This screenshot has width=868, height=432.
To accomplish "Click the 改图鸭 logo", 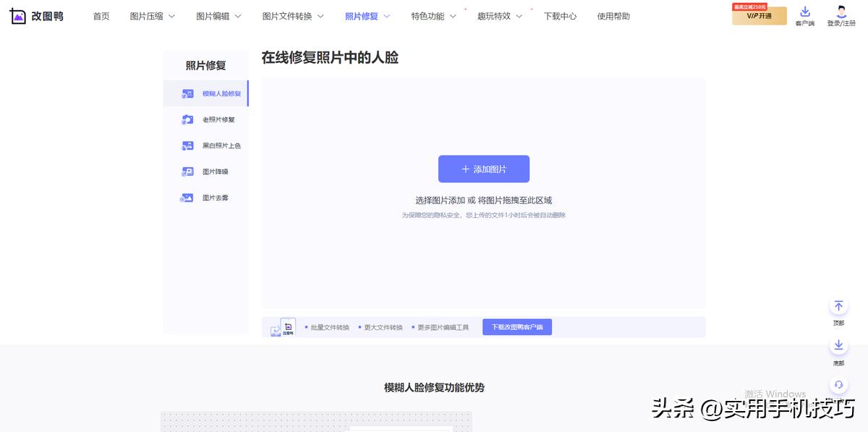I will (36, 15).
